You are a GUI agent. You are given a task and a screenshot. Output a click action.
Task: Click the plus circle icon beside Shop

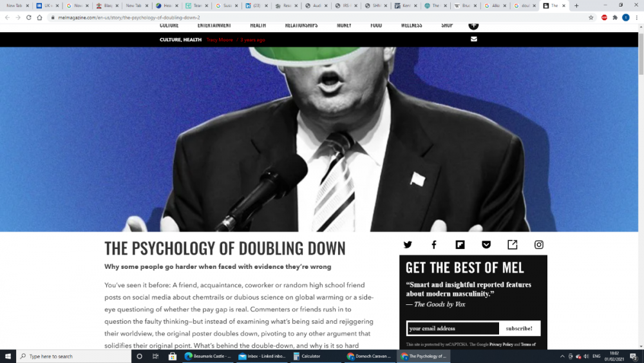click(x=473, y=26)
